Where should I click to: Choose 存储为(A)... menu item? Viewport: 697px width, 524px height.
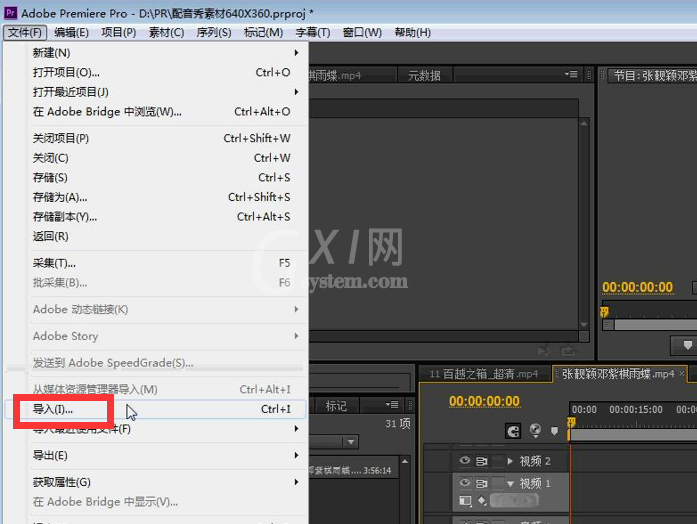[156, 197]
